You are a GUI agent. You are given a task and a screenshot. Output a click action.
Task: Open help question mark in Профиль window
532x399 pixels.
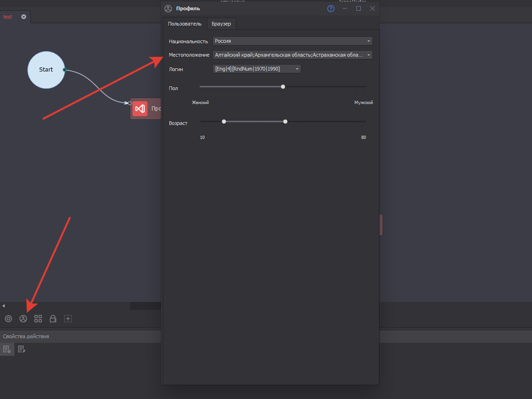(331, 8)
